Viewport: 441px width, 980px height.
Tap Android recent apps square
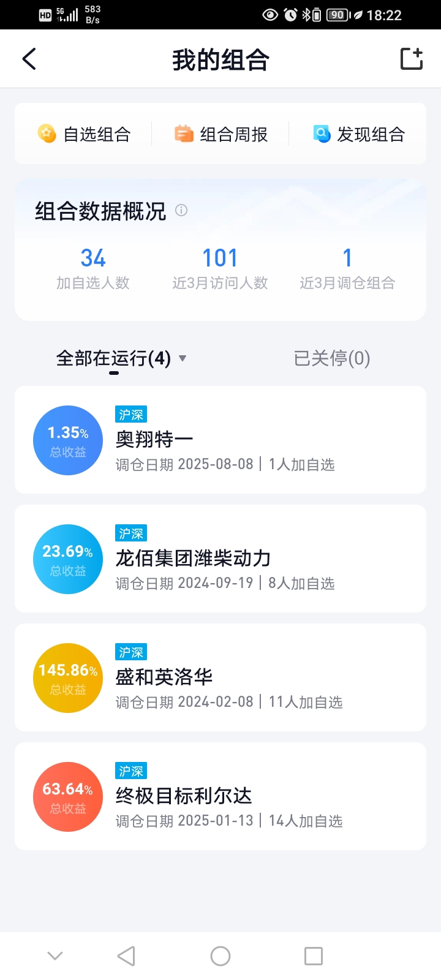314,956
